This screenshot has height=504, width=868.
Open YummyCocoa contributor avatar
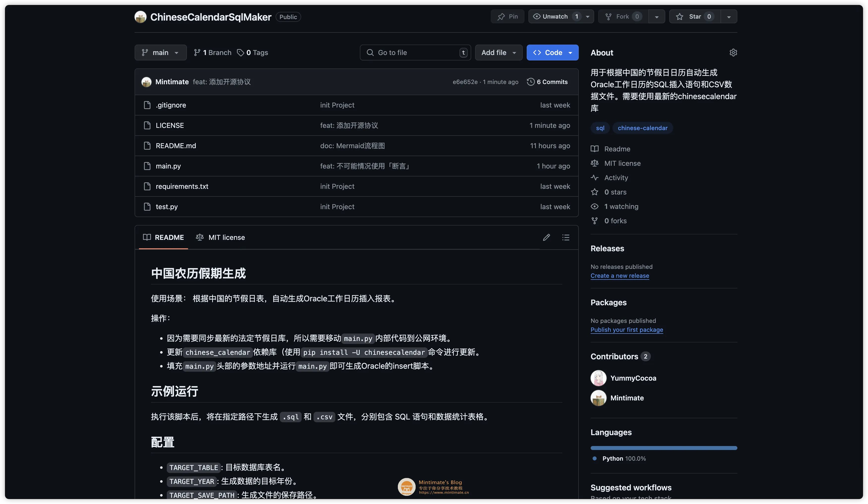click(598, 378)
